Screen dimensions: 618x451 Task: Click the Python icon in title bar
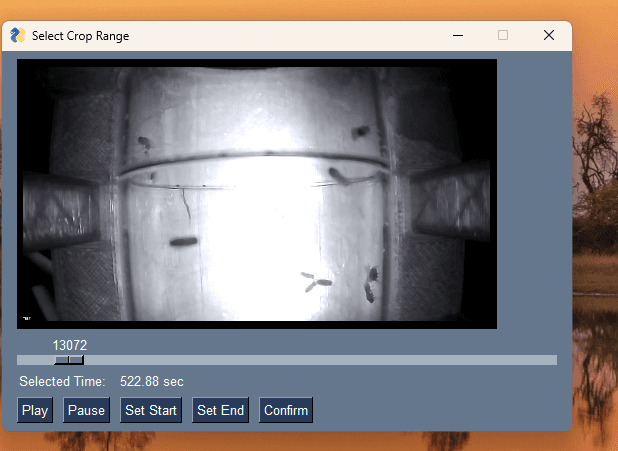coord(18,35)
